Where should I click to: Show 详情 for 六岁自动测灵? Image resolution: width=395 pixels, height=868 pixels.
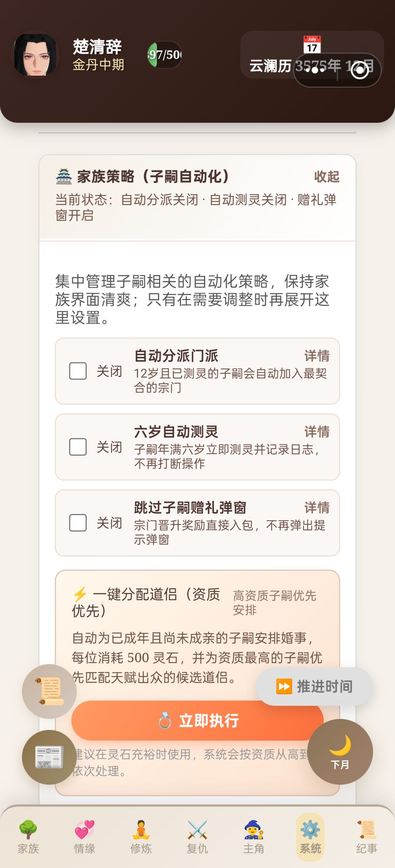(317, 432)
